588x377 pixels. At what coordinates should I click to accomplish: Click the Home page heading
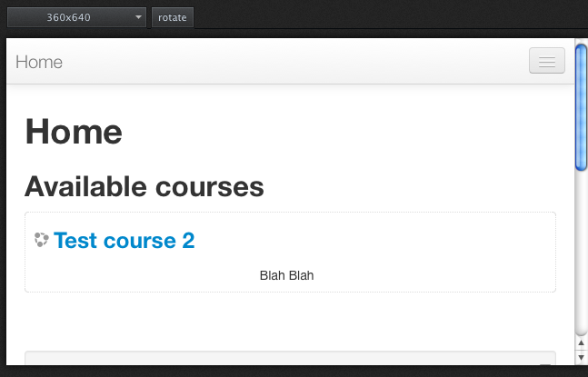point(74,131)
